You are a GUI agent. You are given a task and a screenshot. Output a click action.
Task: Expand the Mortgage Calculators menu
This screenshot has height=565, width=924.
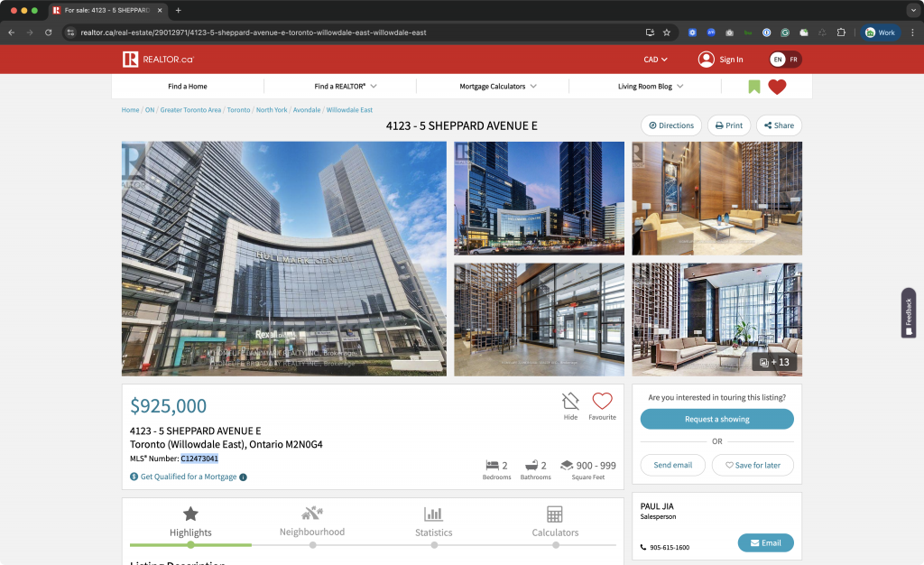click(x=498, y=87)
